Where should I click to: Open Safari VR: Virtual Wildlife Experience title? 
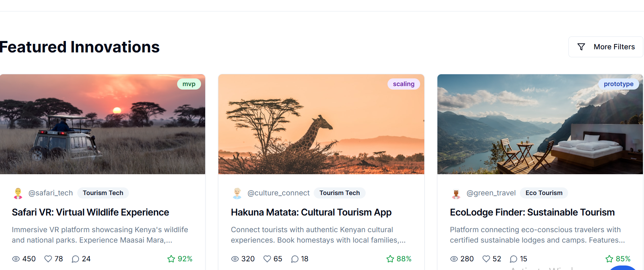[x=90, y=212]
